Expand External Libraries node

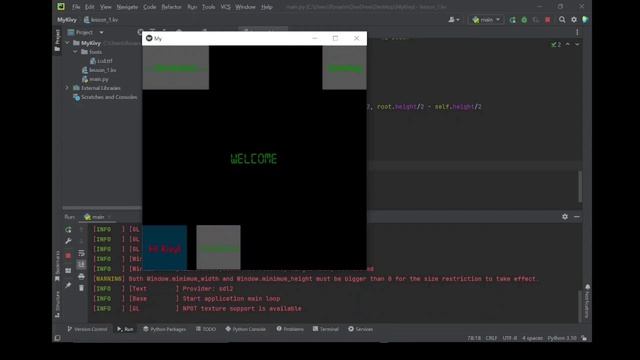tap(67, 88)
